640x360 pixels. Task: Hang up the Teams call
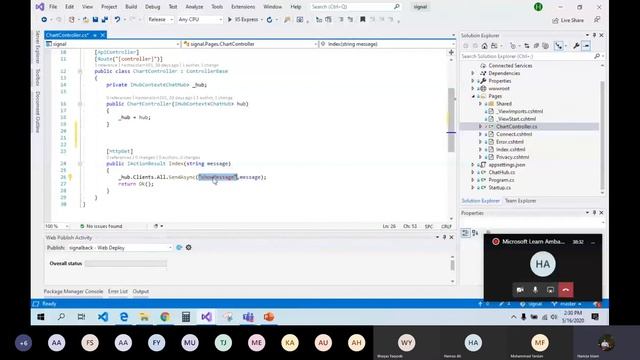pos(566,290)
